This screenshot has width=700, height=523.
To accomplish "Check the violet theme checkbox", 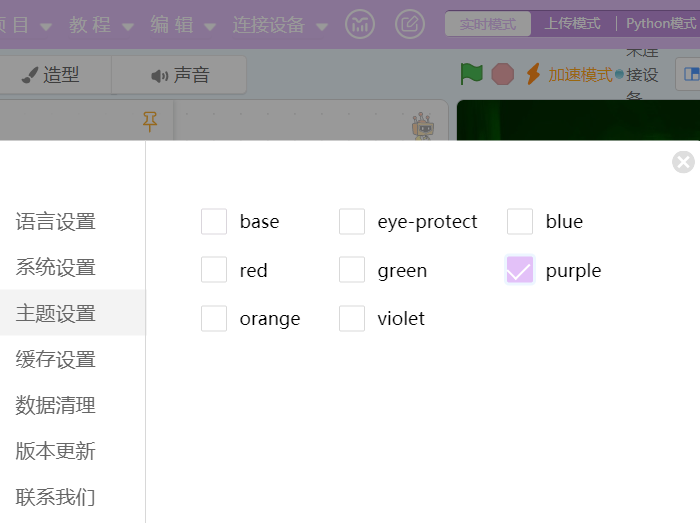I will click(352, 318).
